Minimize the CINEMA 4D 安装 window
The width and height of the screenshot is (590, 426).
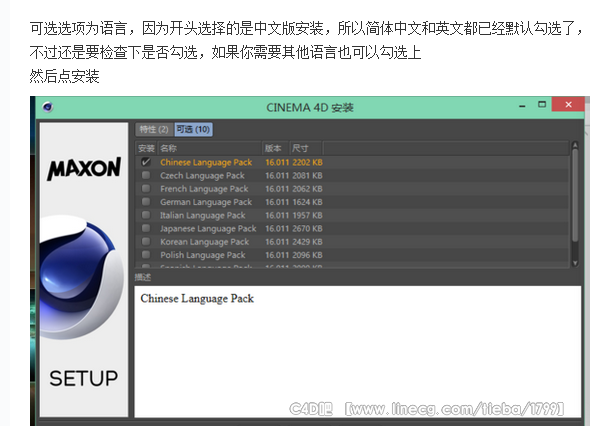pos(522,106)
